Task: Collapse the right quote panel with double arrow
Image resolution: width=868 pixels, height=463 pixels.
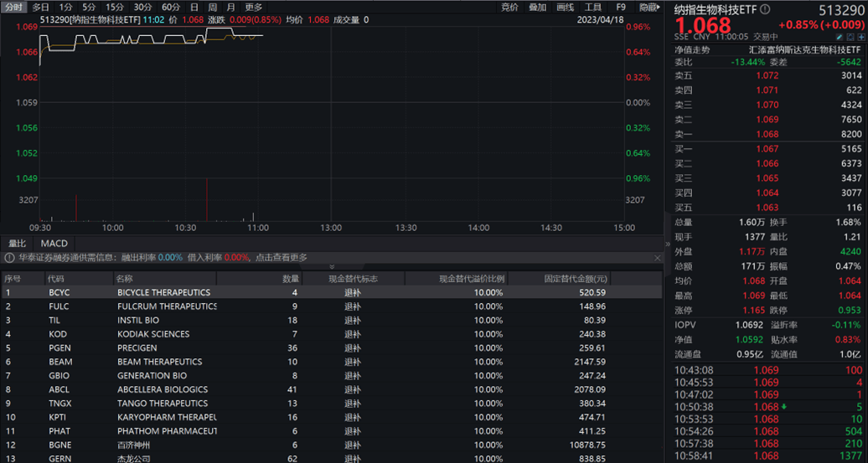Action: (x=667, y=244)
